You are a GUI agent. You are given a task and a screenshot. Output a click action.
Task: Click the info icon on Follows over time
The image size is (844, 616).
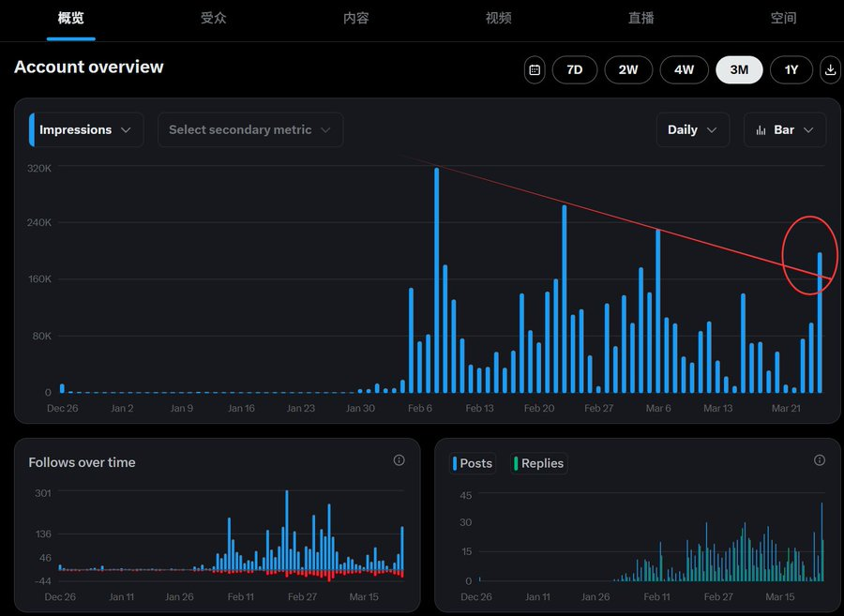399,460
